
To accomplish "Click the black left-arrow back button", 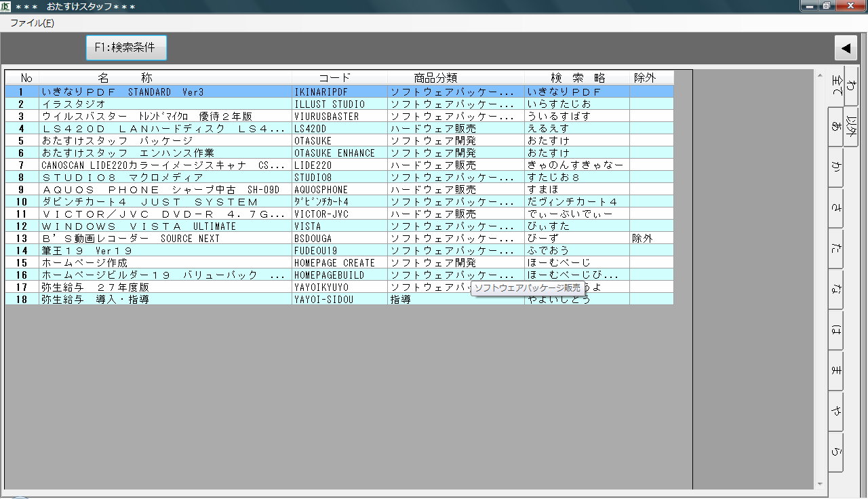I will 845,48.
